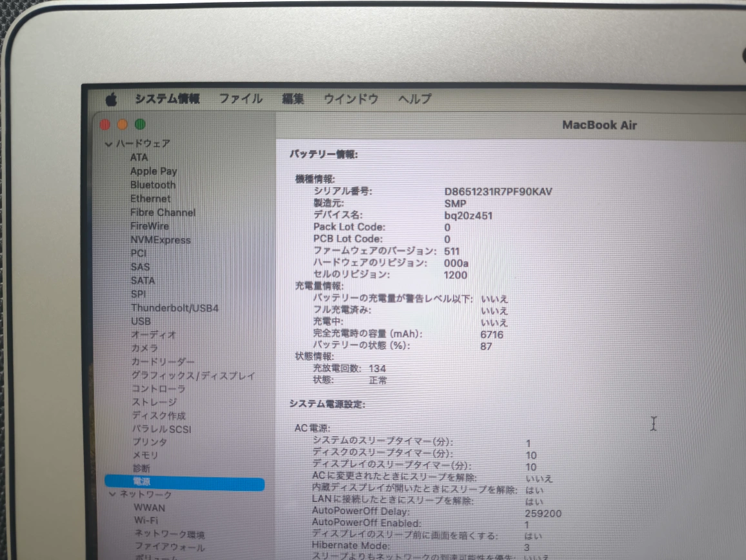The image size is (746, 560).
Task: Select ATA in the sidebar
Action: (x=139, y=157)
